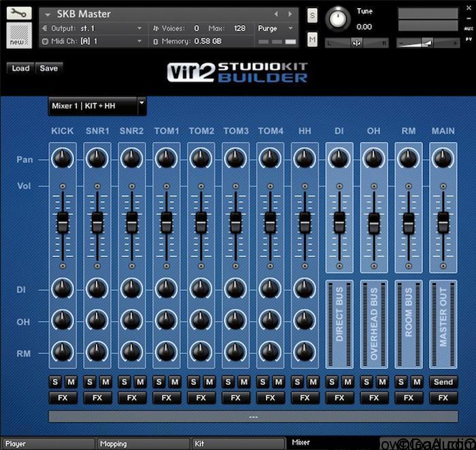Switch to the Player tab
Screen dimensions: 476x450
click(48, 444)
